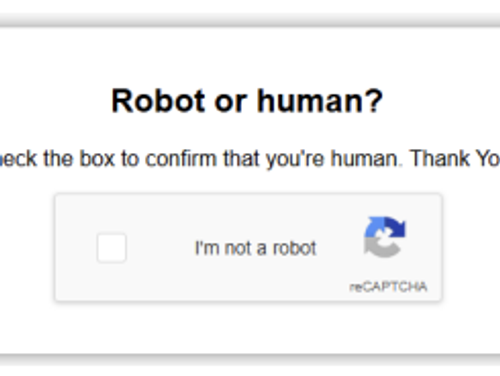Click the gray shadow bar above the dialog
This screenshot has height=376, width=500.
point(250,20)
